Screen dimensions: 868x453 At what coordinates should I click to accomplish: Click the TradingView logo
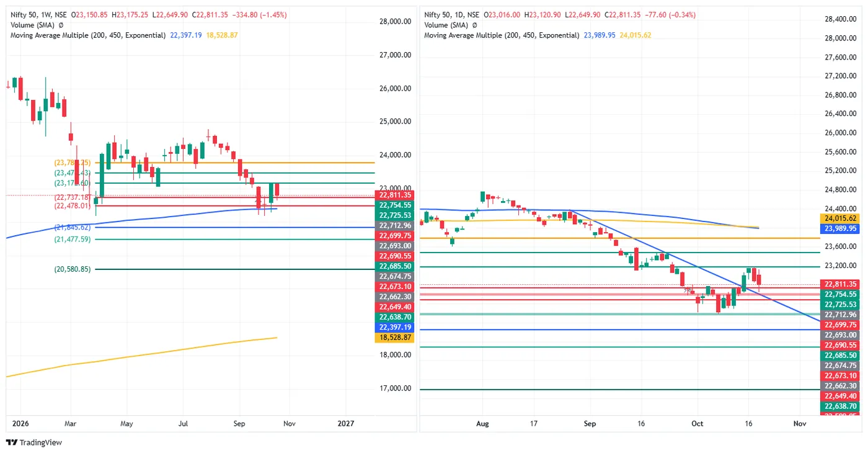pyautogui.click(x=34, y=442)
